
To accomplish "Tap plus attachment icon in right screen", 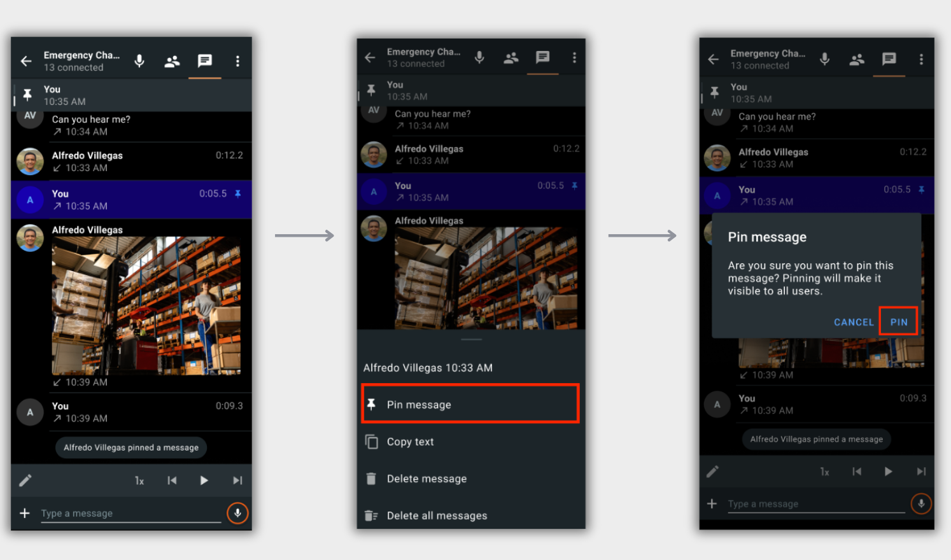I will (x=712, y=504).
